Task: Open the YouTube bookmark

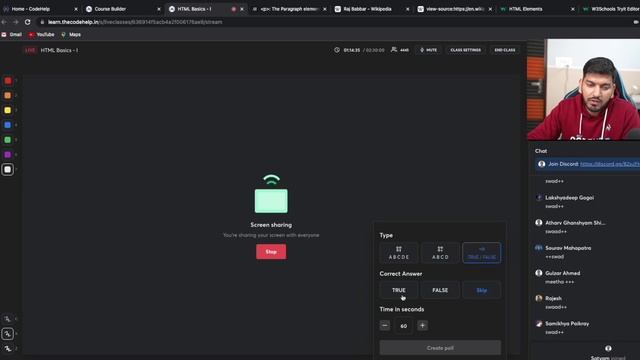Action: [x=42, y=35]
